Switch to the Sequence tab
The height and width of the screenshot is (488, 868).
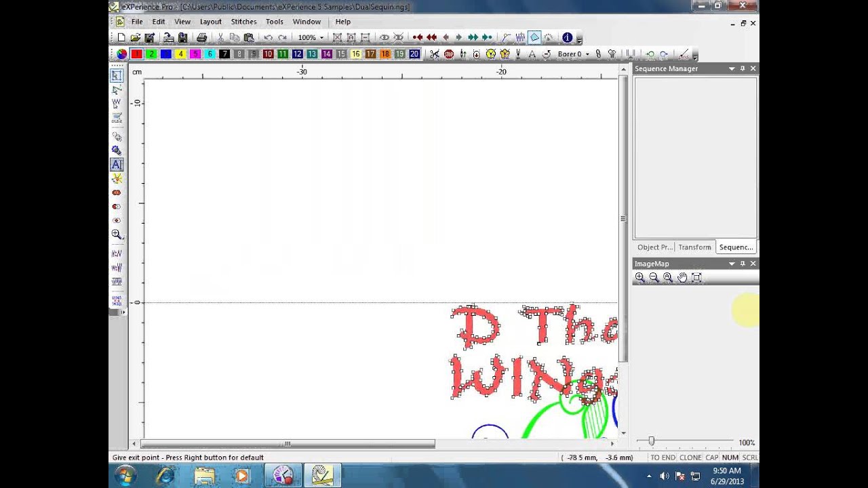point(736,247)
